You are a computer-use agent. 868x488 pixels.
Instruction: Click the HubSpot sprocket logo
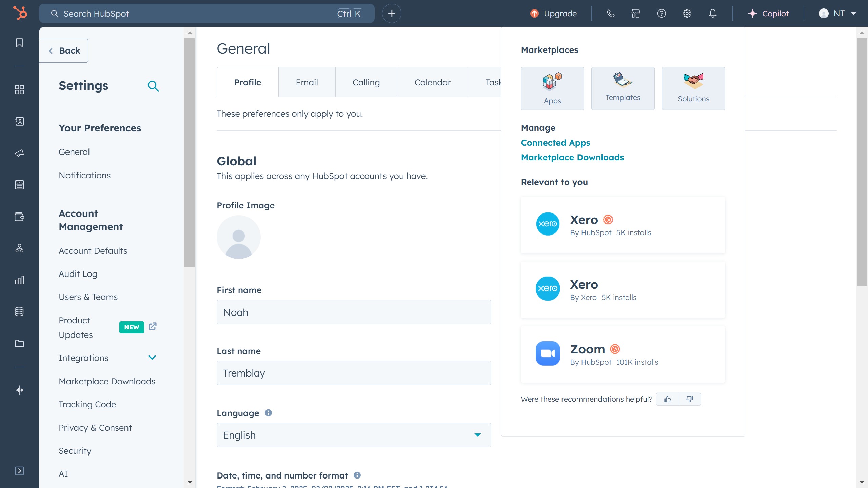(x=20, y=14)
